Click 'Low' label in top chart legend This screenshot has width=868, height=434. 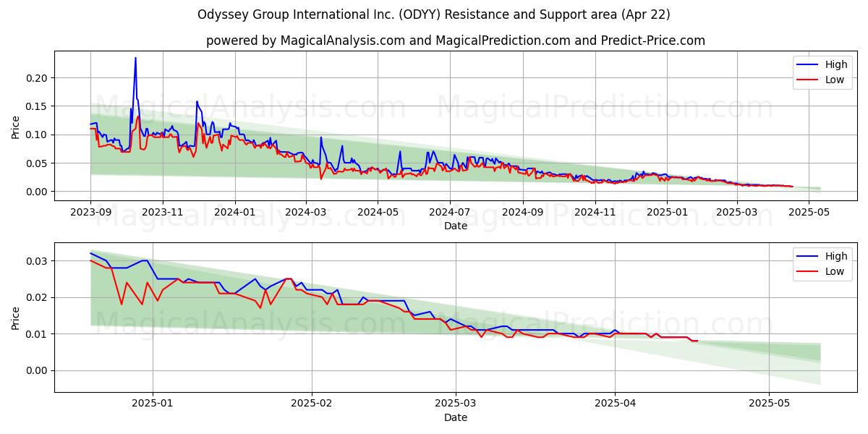coord(835,80)
